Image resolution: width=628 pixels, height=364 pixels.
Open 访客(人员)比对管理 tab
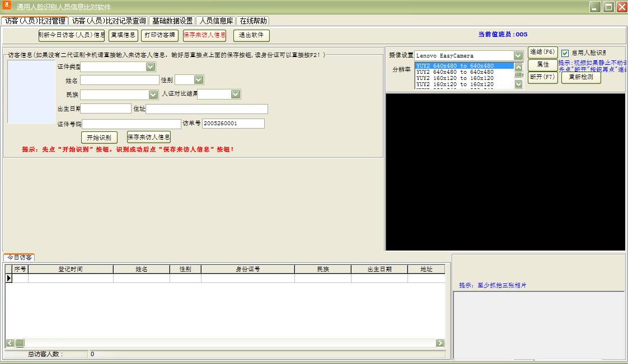tap(35, 21)
